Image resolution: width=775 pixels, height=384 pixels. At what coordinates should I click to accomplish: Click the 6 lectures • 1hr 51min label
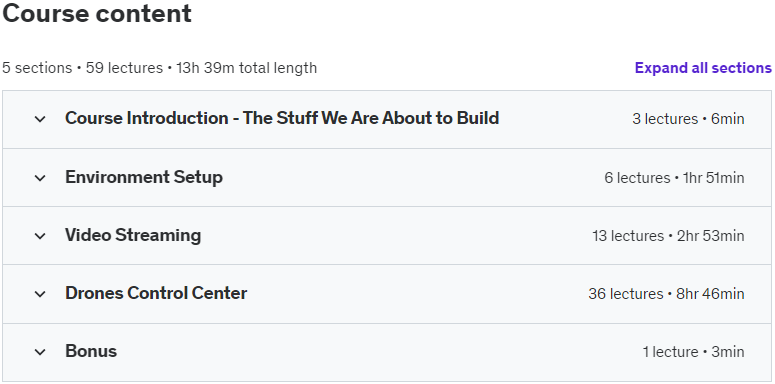click(x=674, y=178)
